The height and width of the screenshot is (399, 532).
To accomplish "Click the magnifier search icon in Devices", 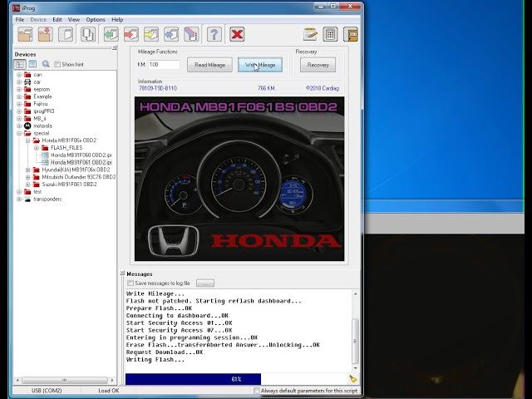I will coord(46,64).
